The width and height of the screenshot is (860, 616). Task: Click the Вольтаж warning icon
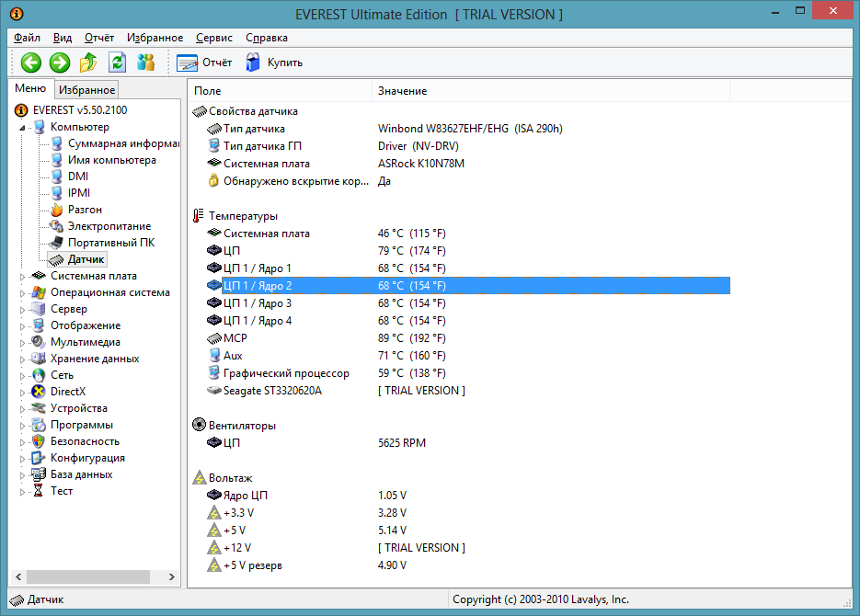[199, 478]
